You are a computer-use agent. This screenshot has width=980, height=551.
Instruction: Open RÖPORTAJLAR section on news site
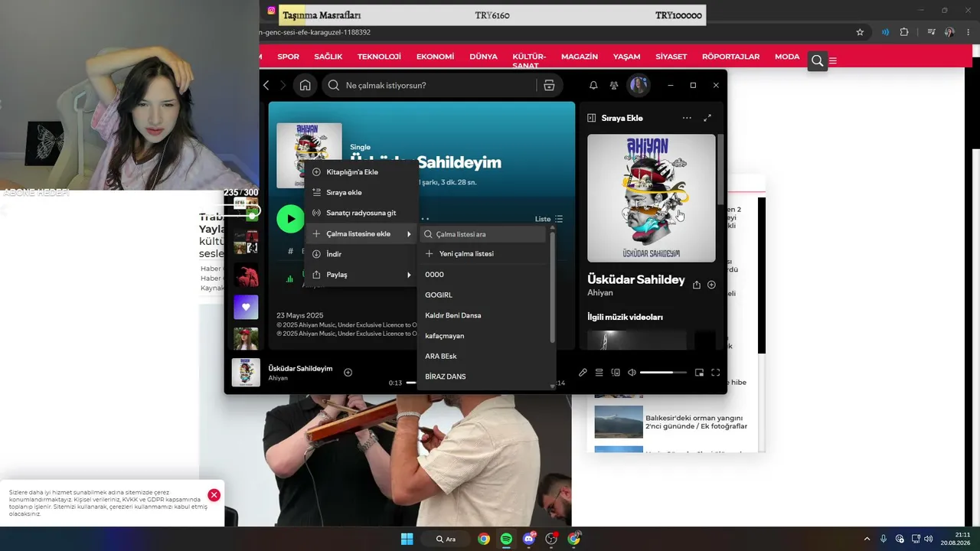[730, 57]
